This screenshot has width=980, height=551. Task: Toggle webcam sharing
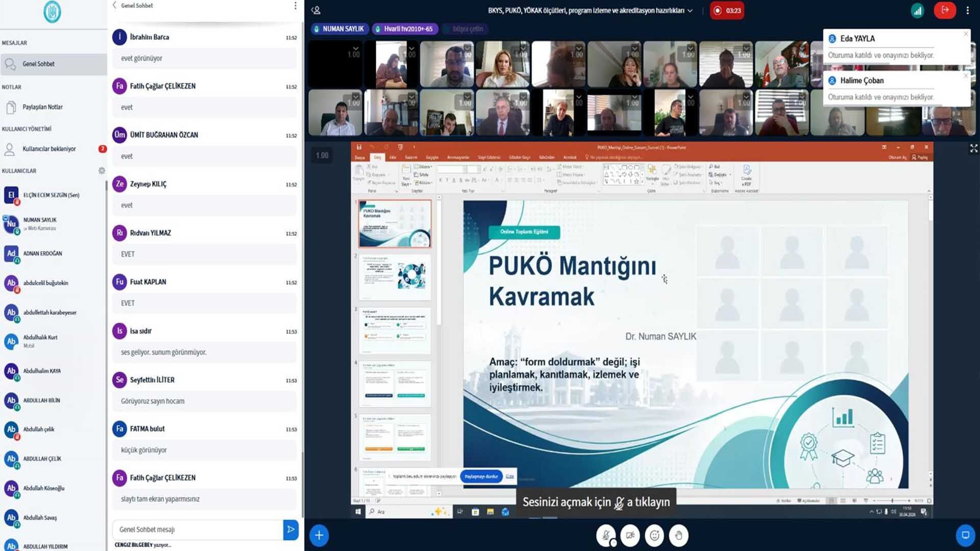click(x=630, y=535)
